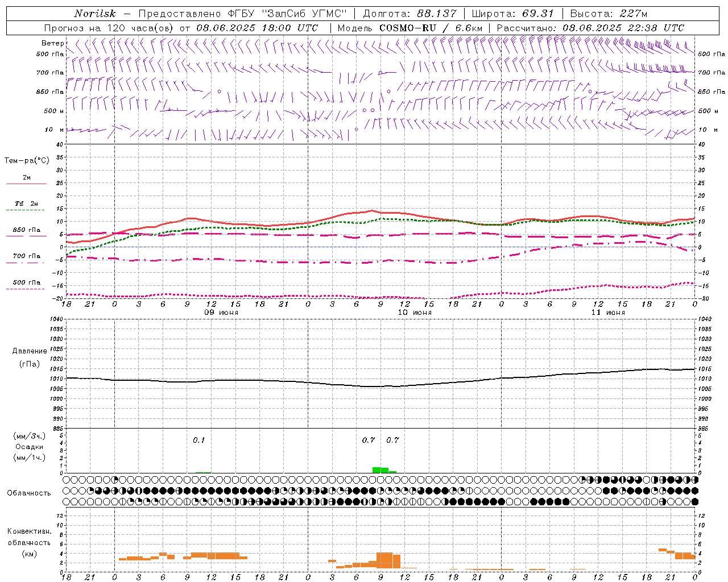Screen dimensions: 728x582
Task: Click the "(км)" unit under convective cloudiness
Action: click(x=29, y=554)
